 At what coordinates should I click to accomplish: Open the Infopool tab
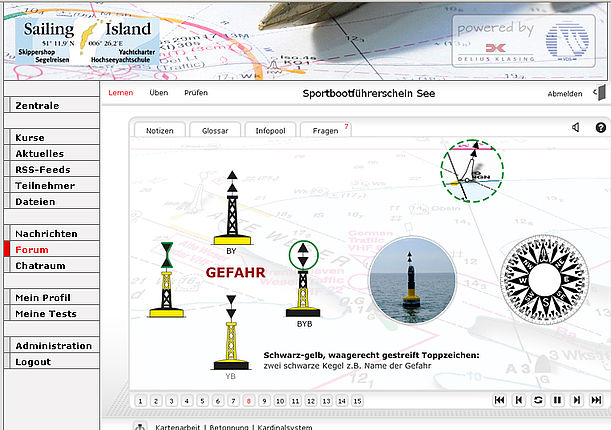[x=270, y=130]
